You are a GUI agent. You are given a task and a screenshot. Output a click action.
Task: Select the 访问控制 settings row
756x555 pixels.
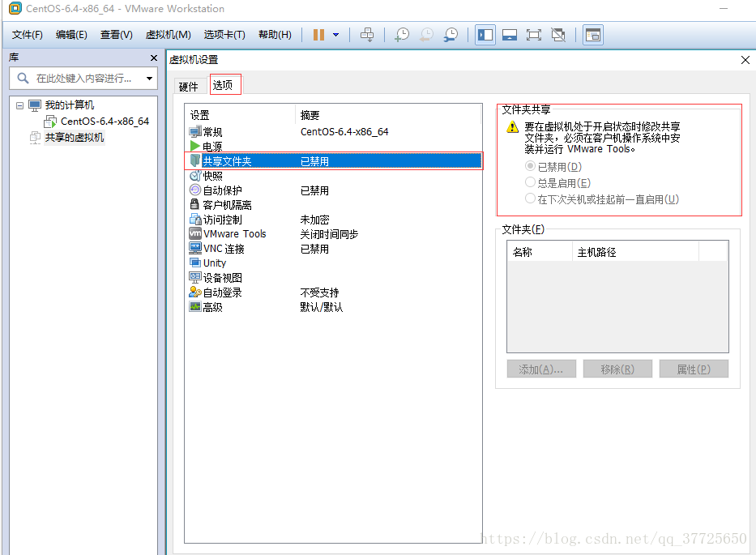coord(333,220)
